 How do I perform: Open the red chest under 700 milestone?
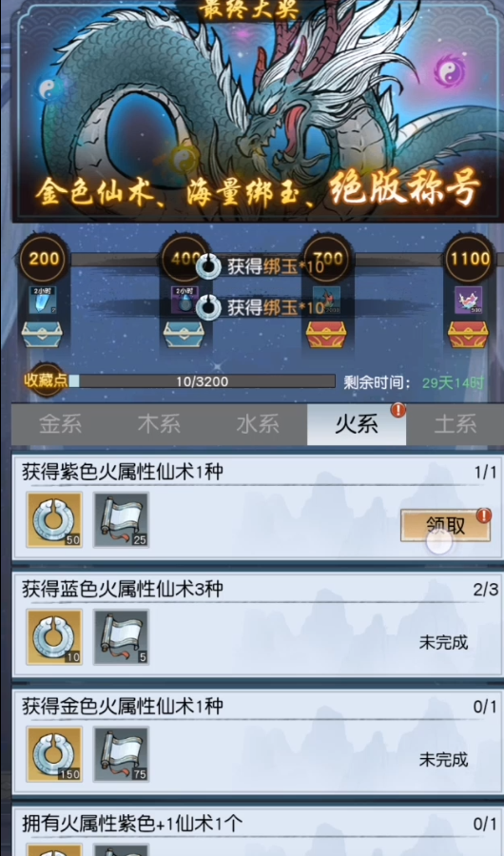[326, 334]
